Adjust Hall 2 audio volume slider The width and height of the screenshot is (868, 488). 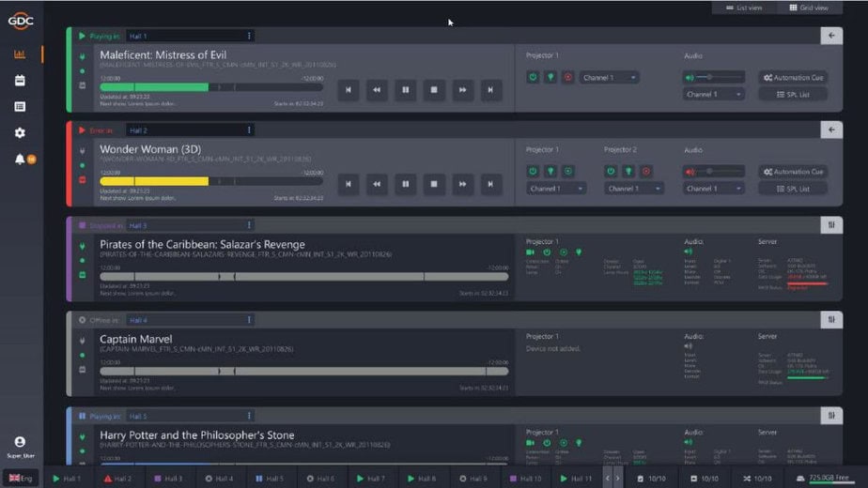pos(721,171)
